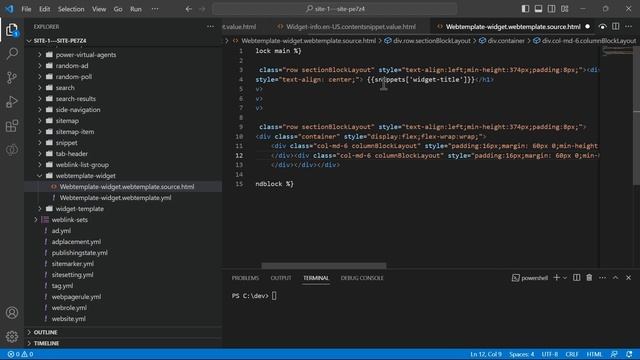Click the Go Back arrow
Viewport: 640px width, 360px height.
189,9
